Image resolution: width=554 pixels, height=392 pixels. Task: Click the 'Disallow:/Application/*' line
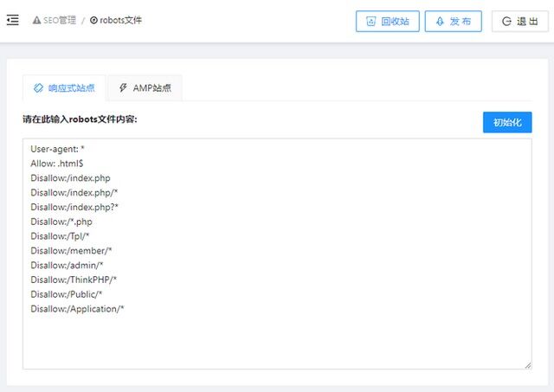(x=77, y=309)
